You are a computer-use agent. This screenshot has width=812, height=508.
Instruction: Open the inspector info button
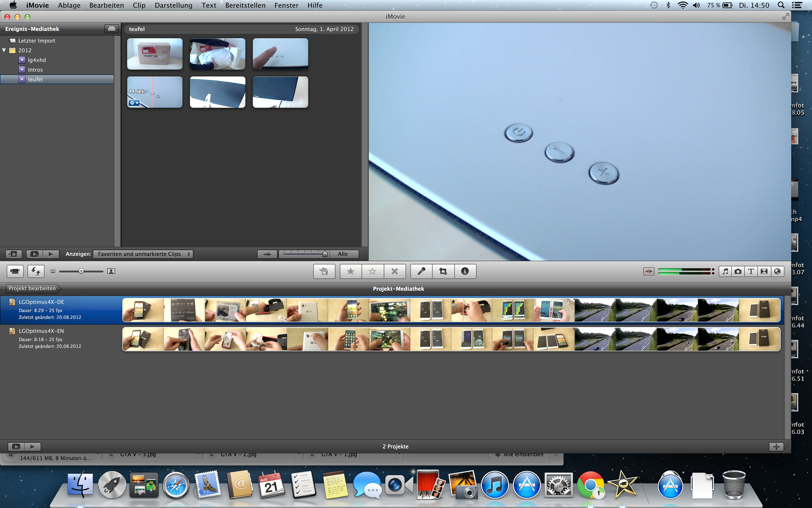click(x=465, y=271)
